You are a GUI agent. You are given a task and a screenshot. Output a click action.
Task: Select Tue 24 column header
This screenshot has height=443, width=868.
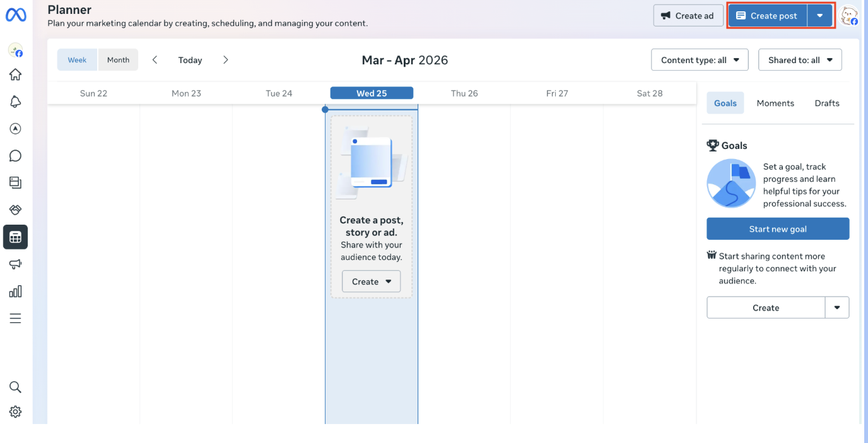coord(279,93)
